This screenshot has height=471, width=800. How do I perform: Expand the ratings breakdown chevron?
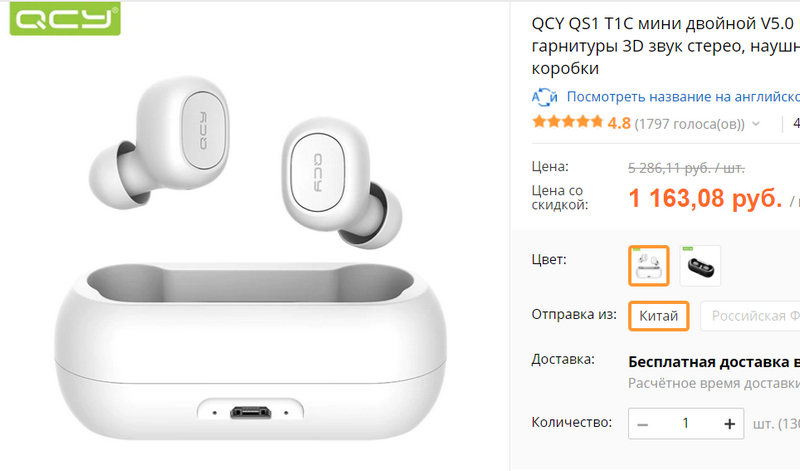tap(756, 124)
